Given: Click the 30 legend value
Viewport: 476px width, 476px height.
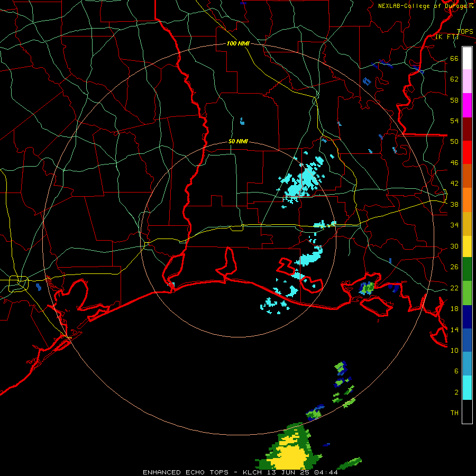Looking at the screenshot, I should coord(454,246).
